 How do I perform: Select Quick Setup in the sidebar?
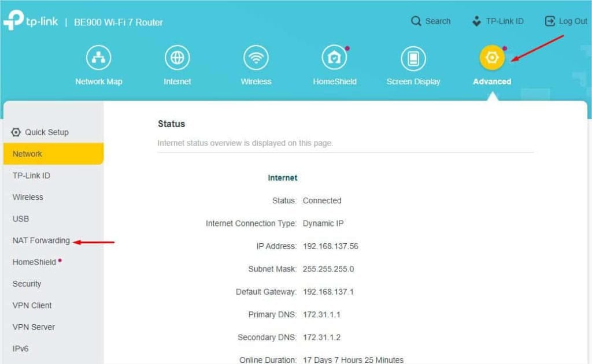point(45,132)
